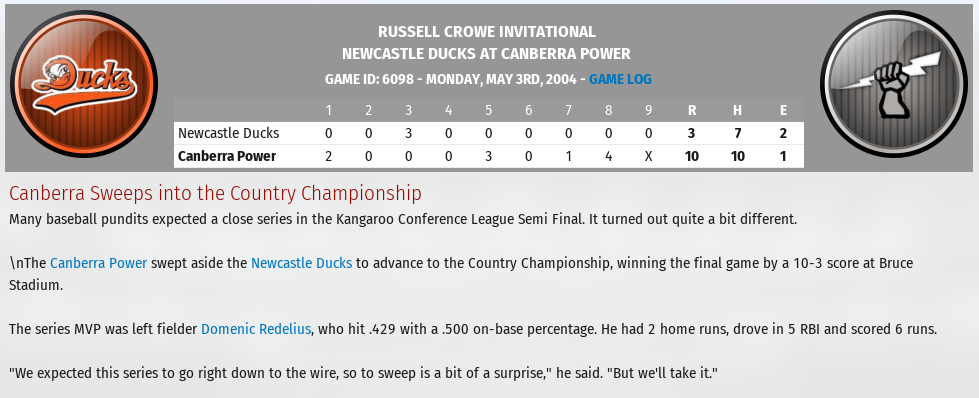Click the E column header
Screen dimensions: 979x398
(x=783, y=111)
